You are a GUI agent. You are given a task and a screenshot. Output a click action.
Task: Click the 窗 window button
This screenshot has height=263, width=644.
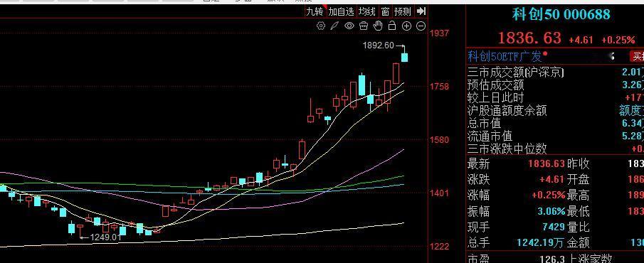[385, 11]
